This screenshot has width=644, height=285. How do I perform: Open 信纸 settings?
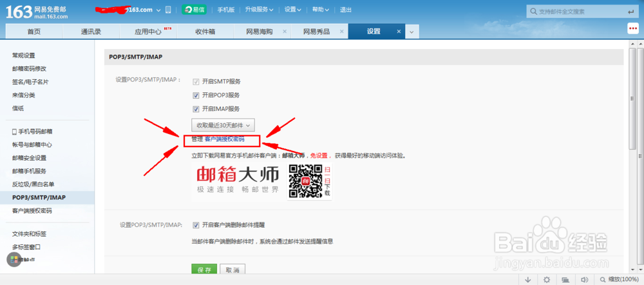click(x=17, y=108)
